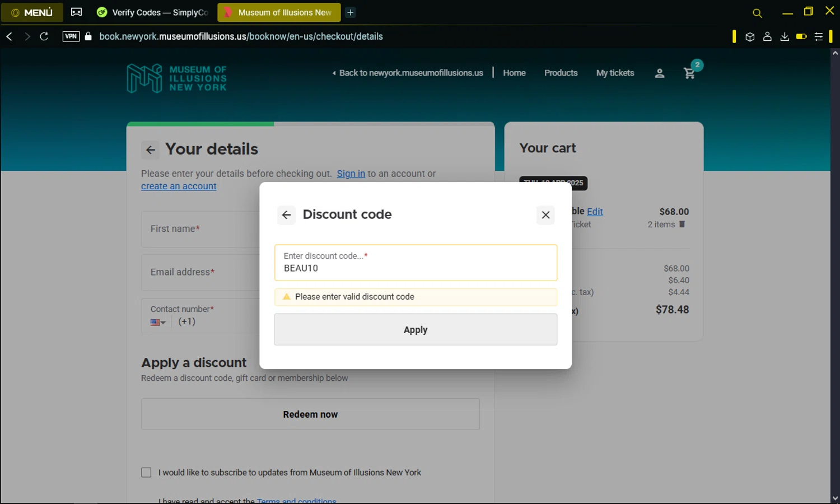840x504 pixels.
Task: Close the Discount code dialog
Action: [x=545, y=215]
